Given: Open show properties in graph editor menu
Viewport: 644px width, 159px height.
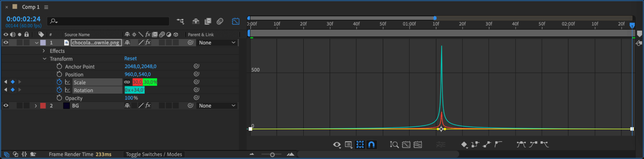Looking at the screenshot, I should click(x=349, y=145).
